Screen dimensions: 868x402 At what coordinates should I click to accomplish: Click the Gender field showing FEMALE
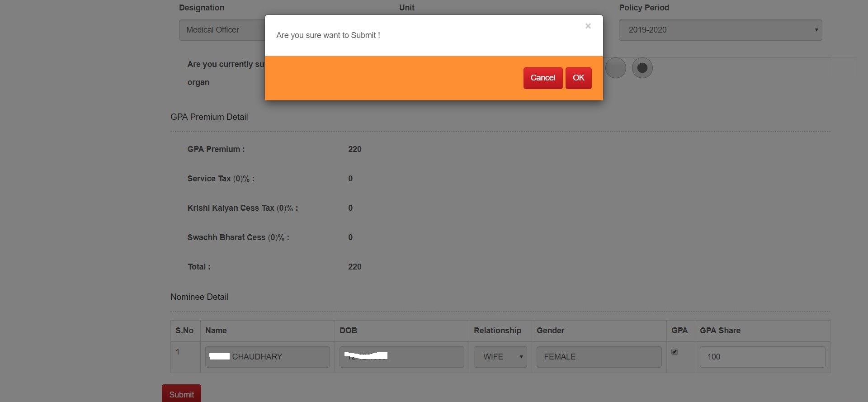599,357
